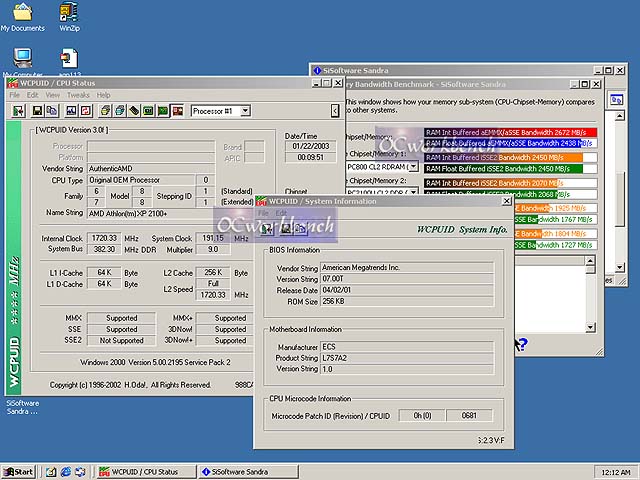
Task: Click the date field 01/22/2003
Action: [311, 146]
